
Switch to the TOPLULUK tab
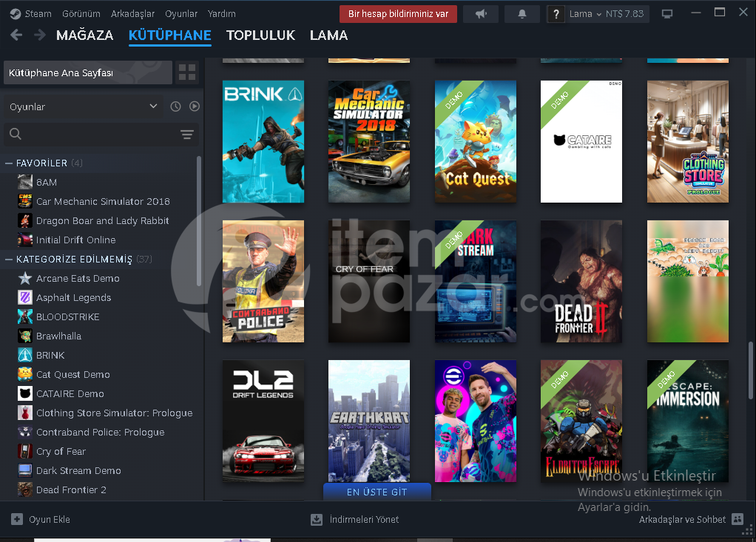(x=260, y=35)
